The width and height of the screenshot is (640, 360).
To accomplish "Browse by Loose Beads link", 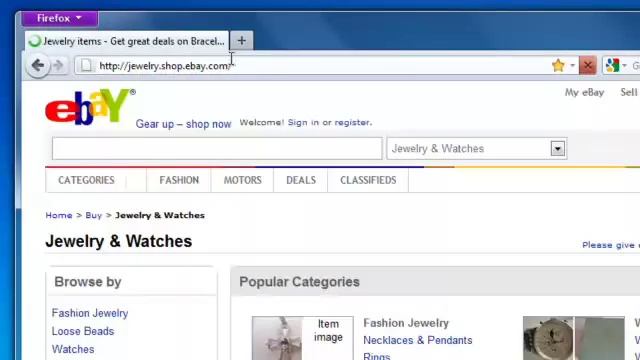I will coord(83,331).
